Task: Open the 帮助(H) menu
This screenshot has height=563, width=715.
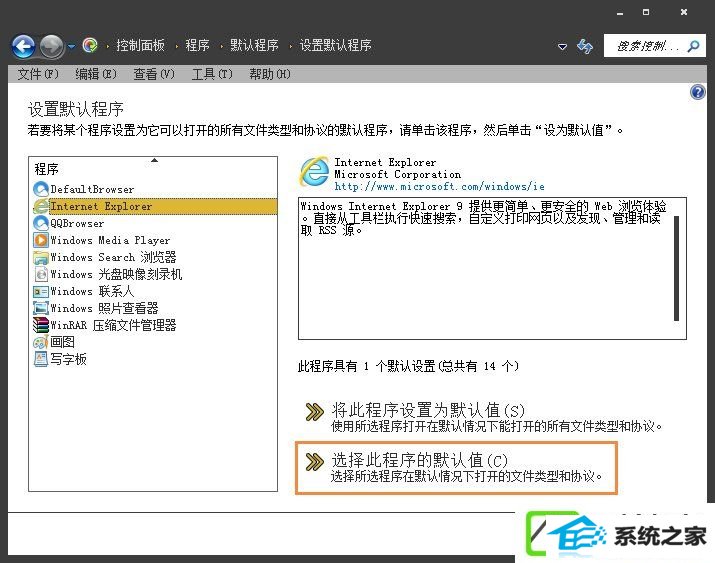Action: [x=269, y=74]
